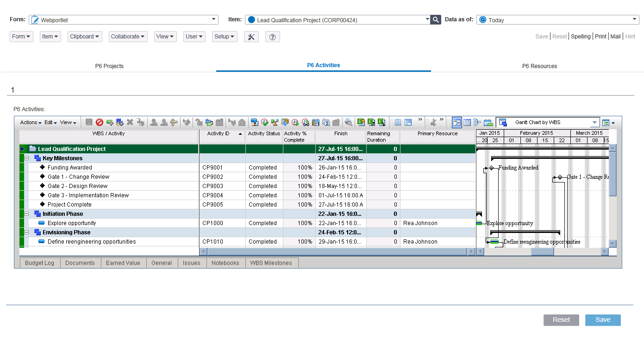The width and height of the screenshot is (644, 339).
Task: Click the yellow ruler cross icon
Action: (174, 122)
